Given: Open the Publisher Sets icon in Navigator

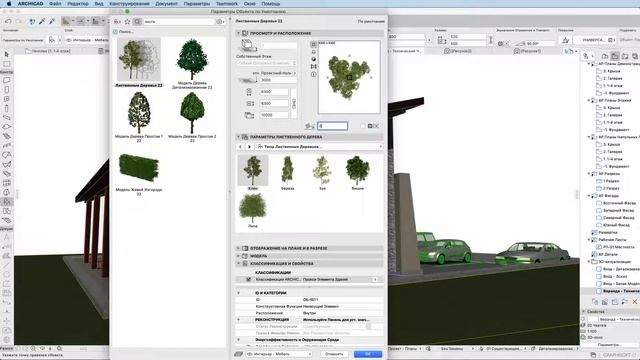Looking at the screenshot, I should tap(635, 56).
